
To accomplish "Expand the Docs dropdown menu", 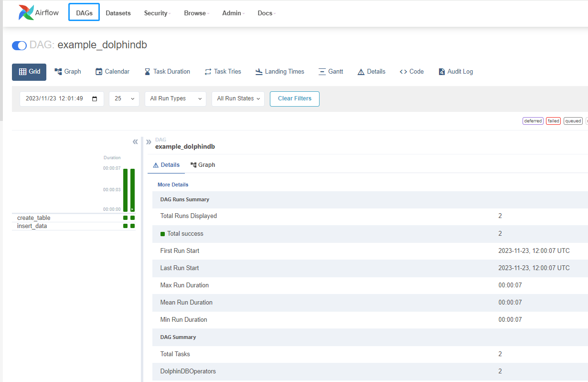I will (267, 13).
